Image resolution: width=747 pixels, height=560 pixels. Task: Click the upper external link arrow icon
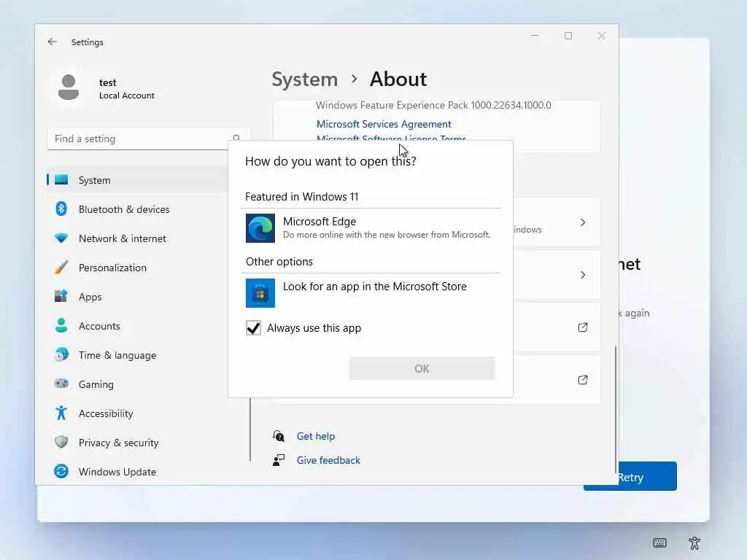point(583,327)
